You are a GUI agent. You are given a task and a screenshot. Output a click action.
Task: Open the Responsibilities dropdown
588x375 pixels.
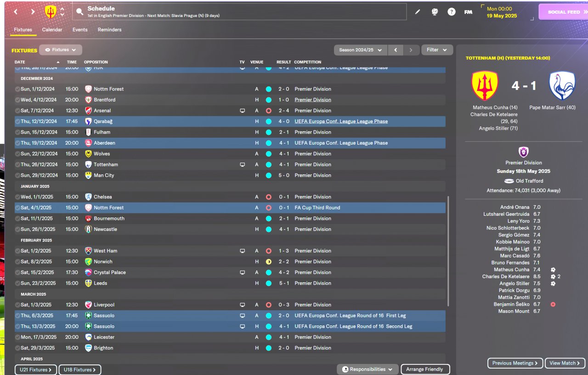367,369
